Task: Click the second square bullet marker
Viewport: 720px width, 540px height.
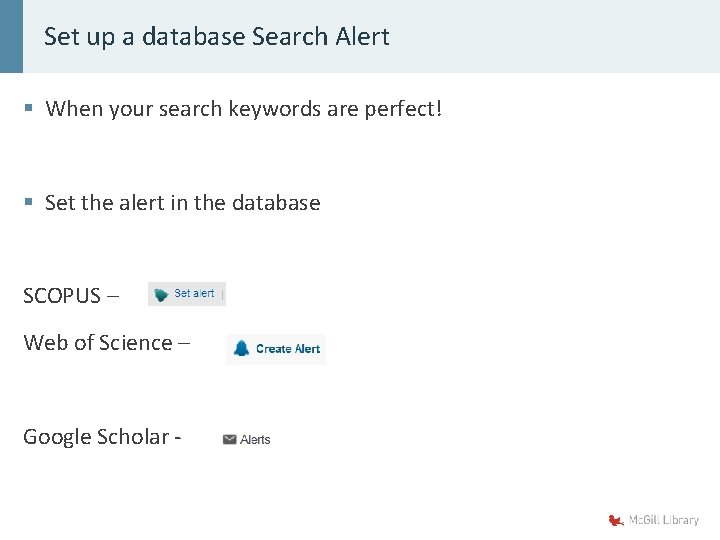Action: [29, 203]
